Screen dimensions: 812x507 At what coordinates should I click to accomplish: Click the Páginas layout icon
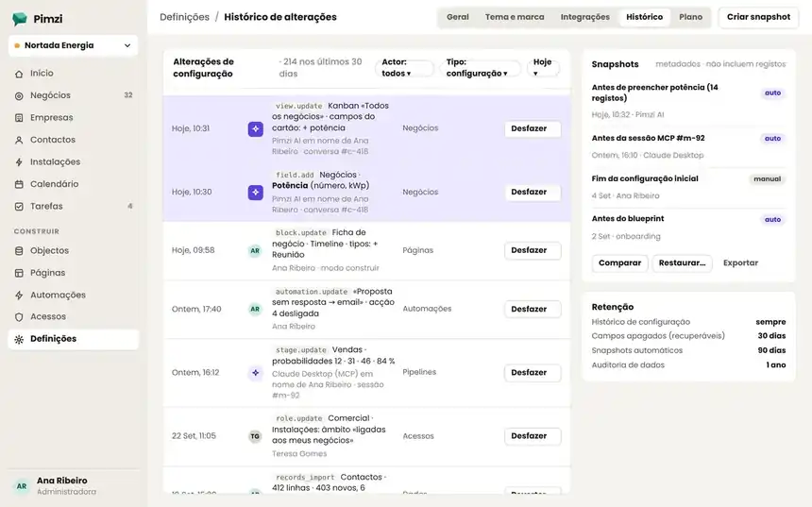click(19, 273)
